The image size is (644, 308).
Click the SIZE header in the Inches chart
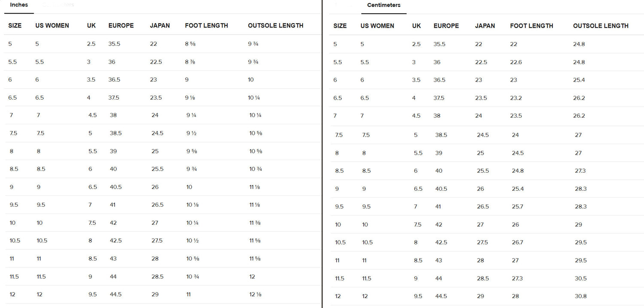pyautogui.click(x=15, y=26)
